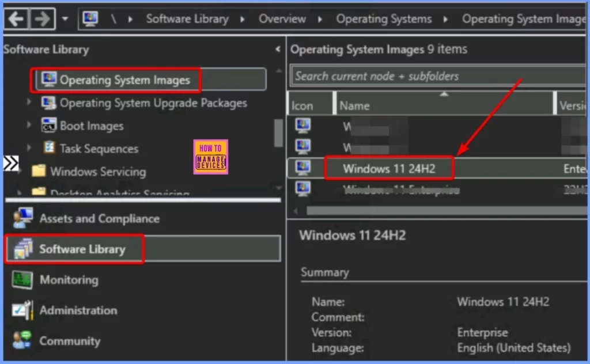The image size is (590, 364).
Task: Click the list horizontal scrollbar
Action: click(x=446, y=211)
